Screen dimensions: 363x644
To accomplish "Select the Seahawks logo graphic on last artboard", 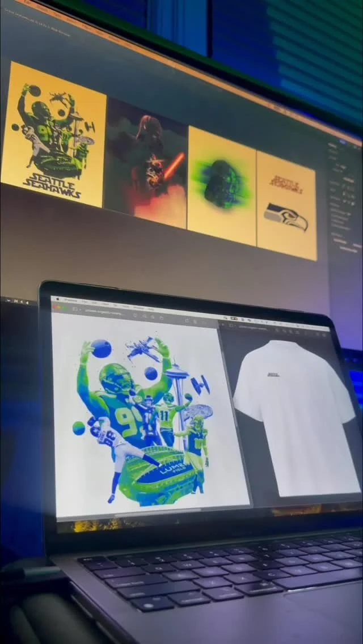I will coord(286,217).
